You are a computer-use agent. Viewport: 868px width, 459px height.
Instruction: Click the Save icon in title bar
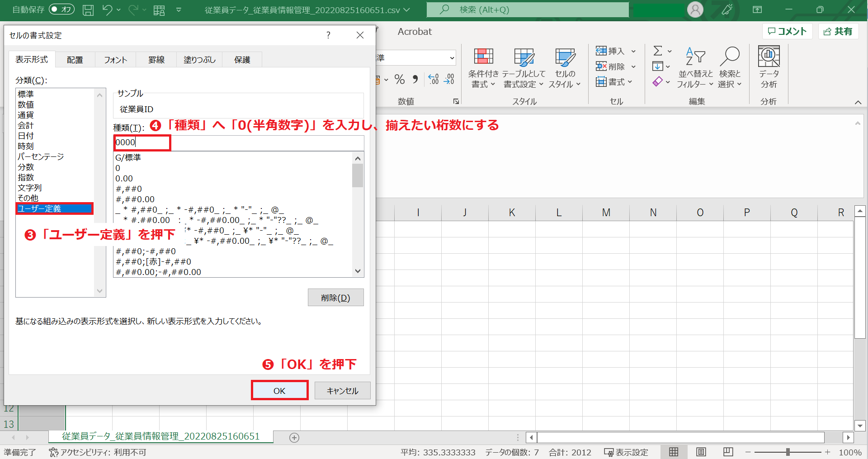[88, 10]
